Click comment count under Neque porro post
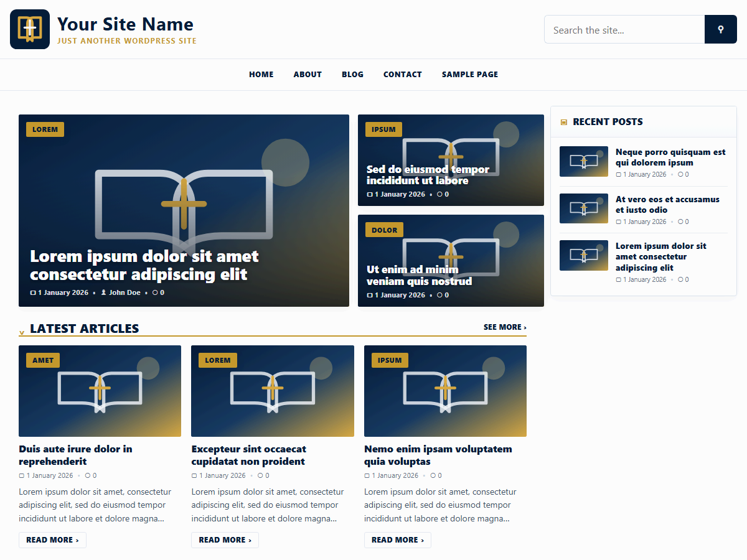This screenshot has height=560, width=747. (x=684, y=174)
